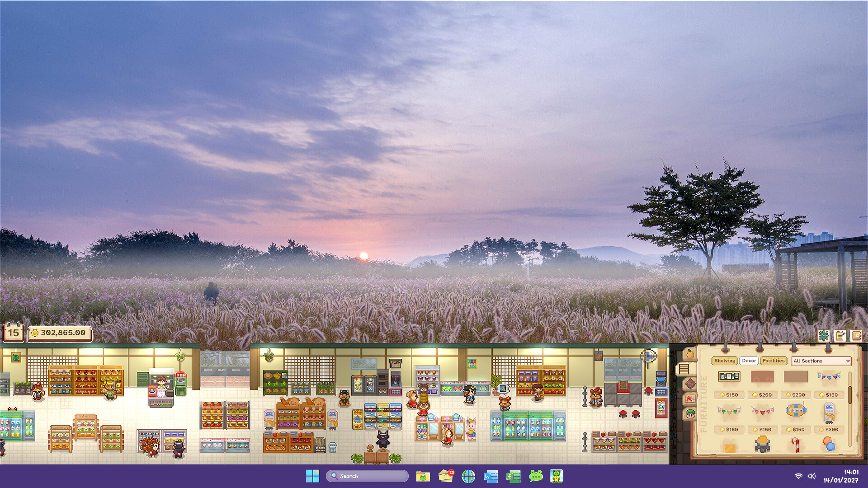Open the orange fruit products tab
This screenshot has height=488, width=868.
coord(690,354)
